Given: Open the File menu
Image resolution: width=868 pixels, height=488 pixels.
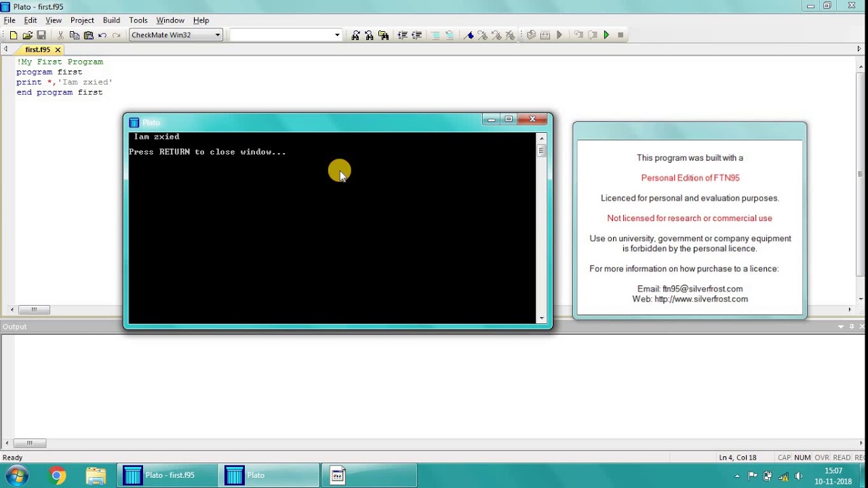Looking at the screenshot, I should point(9,20).
